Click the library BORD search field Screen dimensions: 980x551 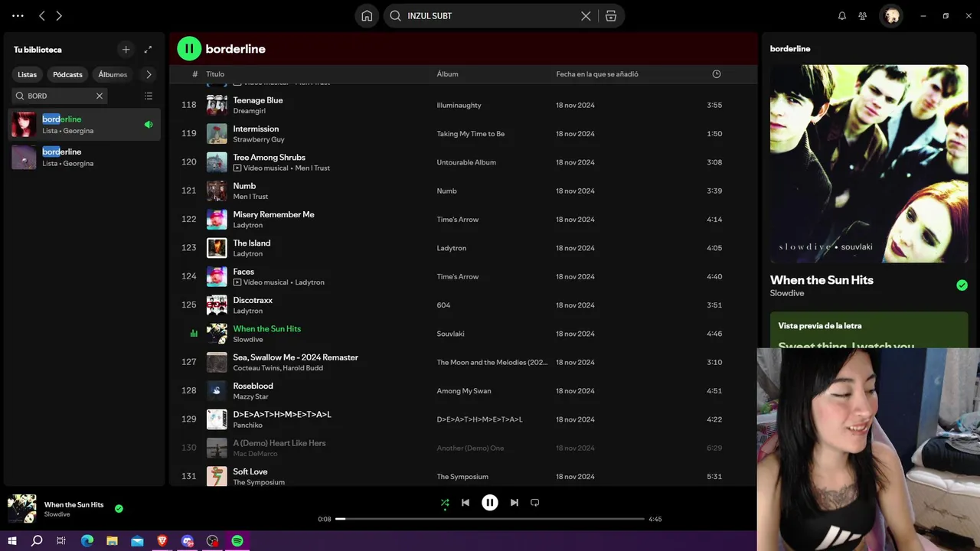(x=60, y=96)
